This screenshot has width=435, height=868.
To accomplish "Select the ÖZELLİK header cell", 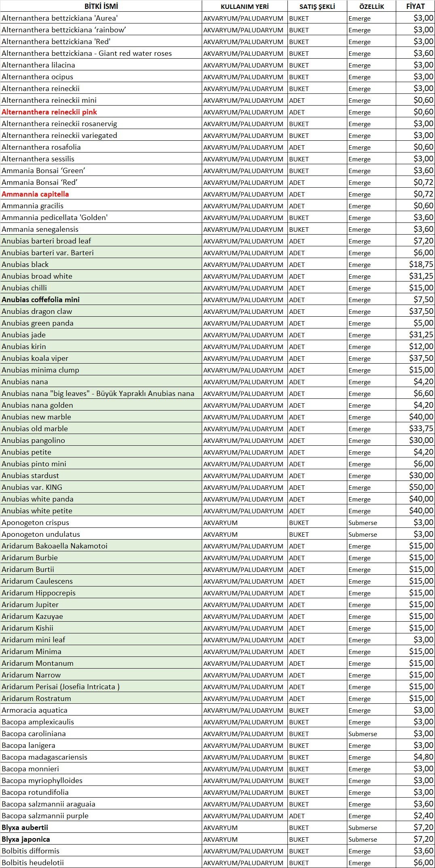I will tap(371, 6).
